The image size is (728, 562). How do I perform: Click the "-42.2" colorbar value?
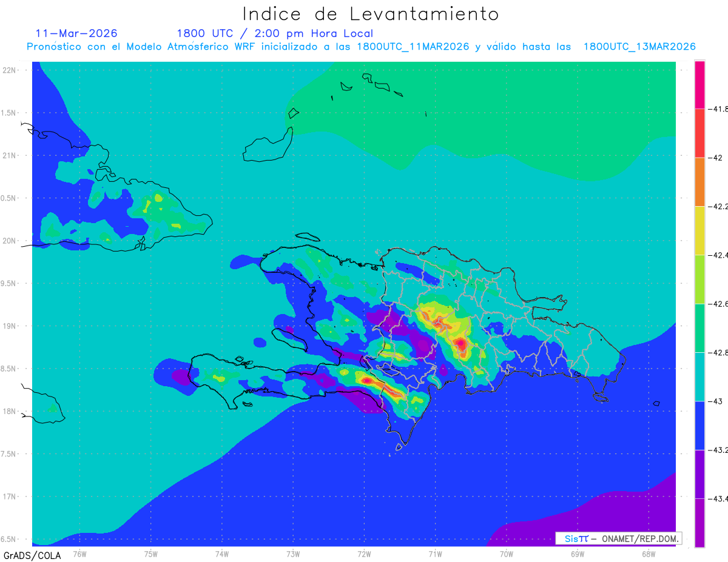[x=718, y=206]
